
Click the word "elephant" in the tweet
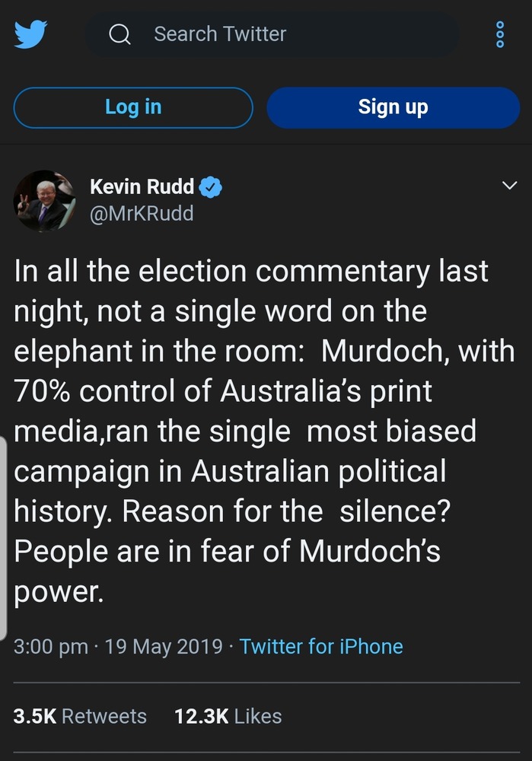click(80, 352)
